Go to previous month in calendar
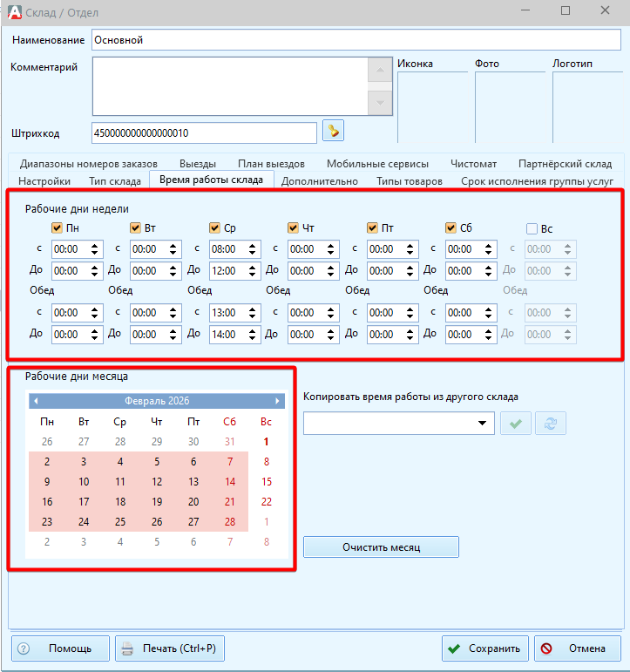Image resolution: width=630 pixels, height=672 pixels. pos(36,401)
